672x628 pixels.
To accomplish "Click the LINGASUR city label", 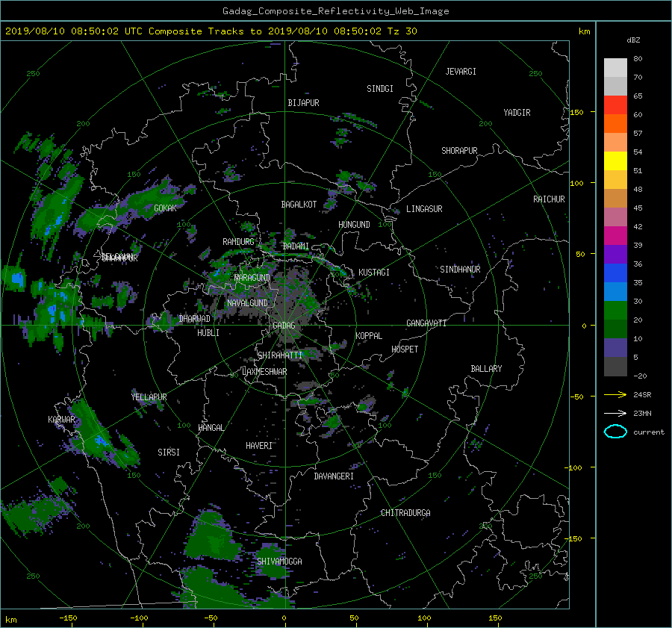I will 424,209.
